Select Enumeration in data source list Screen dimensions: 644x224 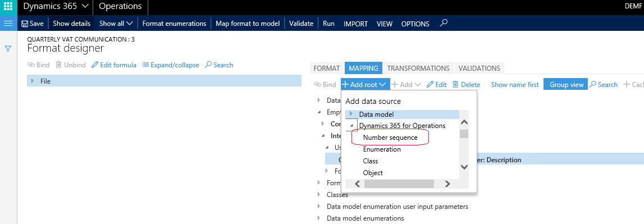382,149
